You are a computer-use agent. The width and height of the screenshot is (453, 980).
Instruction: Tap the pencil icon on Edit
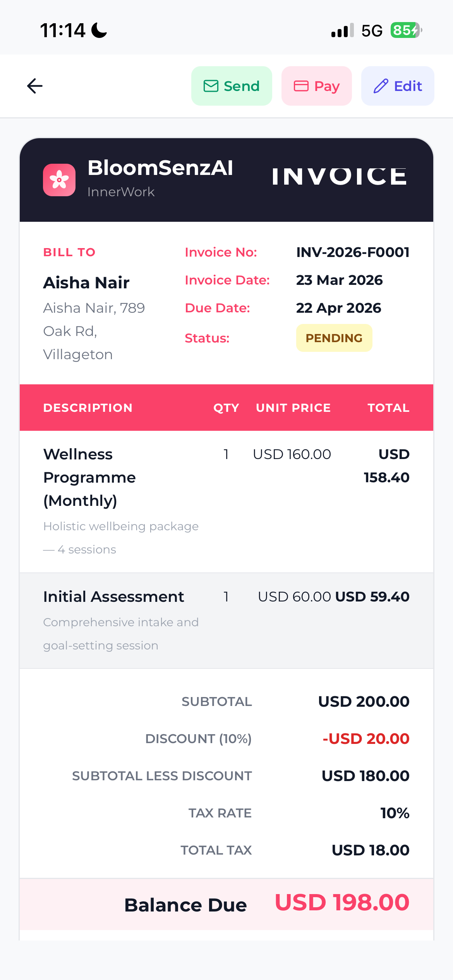click(381, 86)
